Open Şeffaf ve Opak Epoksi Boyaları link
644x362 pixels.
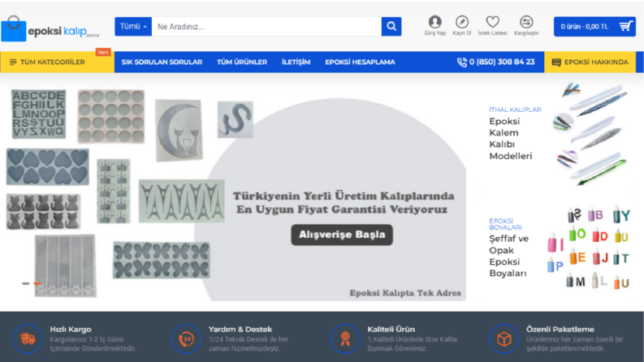[509, 256]
